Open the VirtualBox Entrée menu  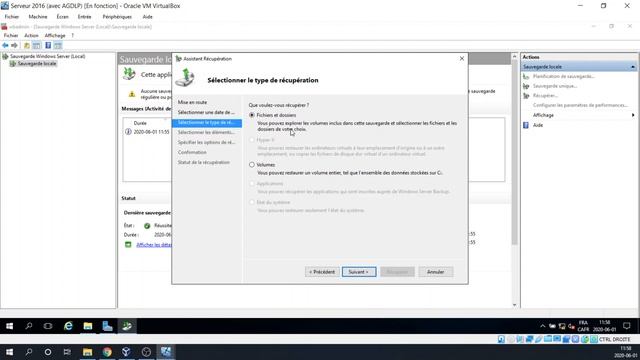click(84, 17)
